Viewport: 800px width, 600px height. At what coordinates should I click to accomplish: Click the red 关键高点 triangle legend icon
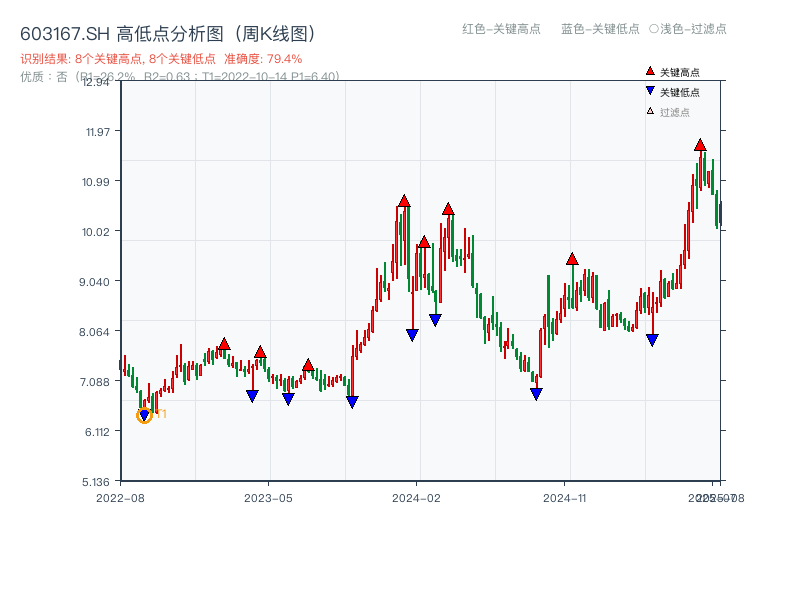click(x=648, y=71)
